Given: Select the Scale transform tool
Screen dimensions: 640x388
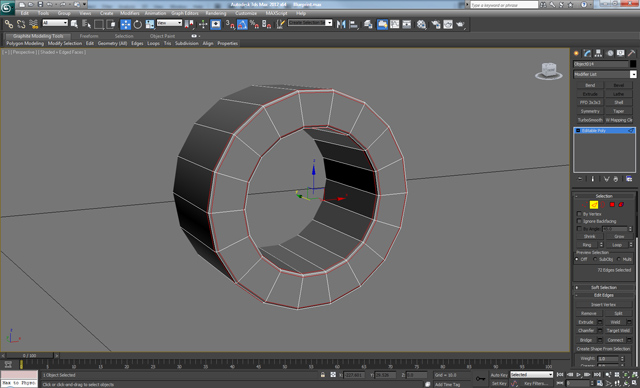Looking at the screenshot, I should [x=150, y=24].
